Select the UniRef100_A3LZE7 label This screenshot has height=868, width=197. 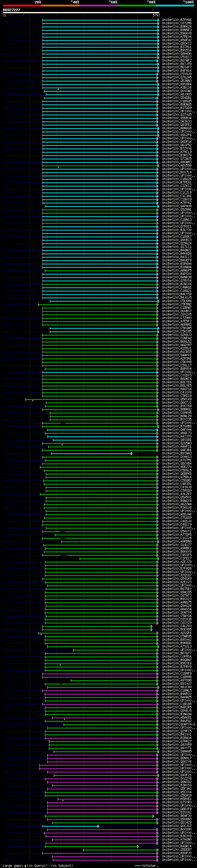click(177, 494)
